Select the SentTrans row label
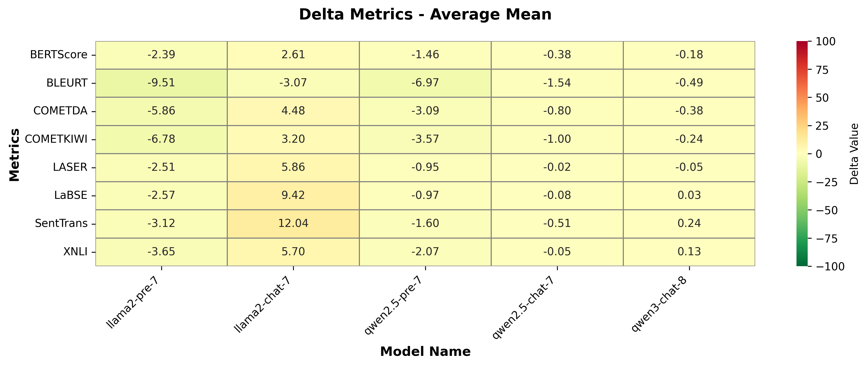The image size is (868, 366). 61,224
